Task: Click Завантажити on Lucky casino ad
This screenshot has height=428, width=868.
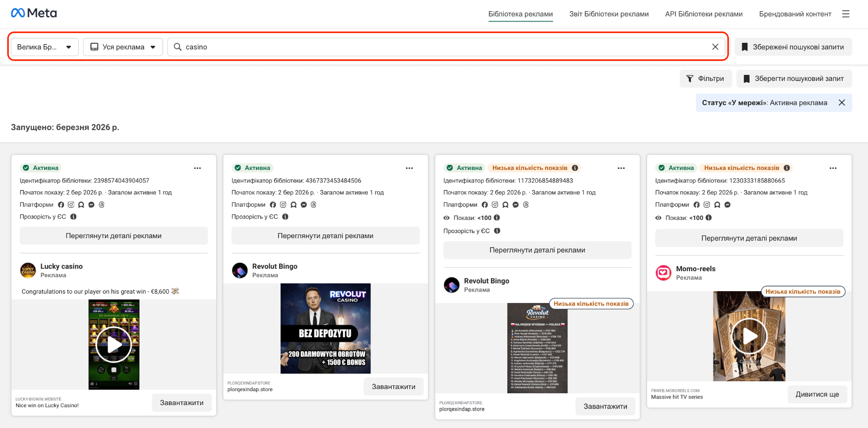Action: tap(182, 403)
